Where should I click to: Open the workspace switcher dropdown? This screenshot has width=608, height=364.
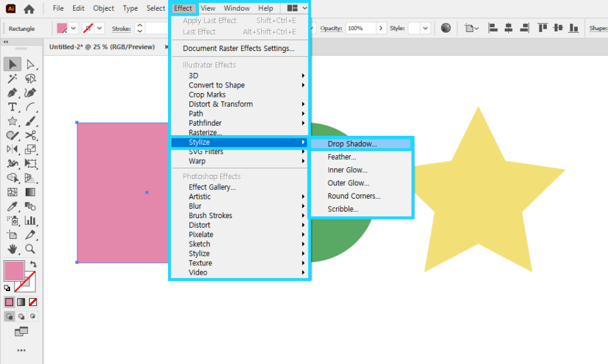pos(298,8)
